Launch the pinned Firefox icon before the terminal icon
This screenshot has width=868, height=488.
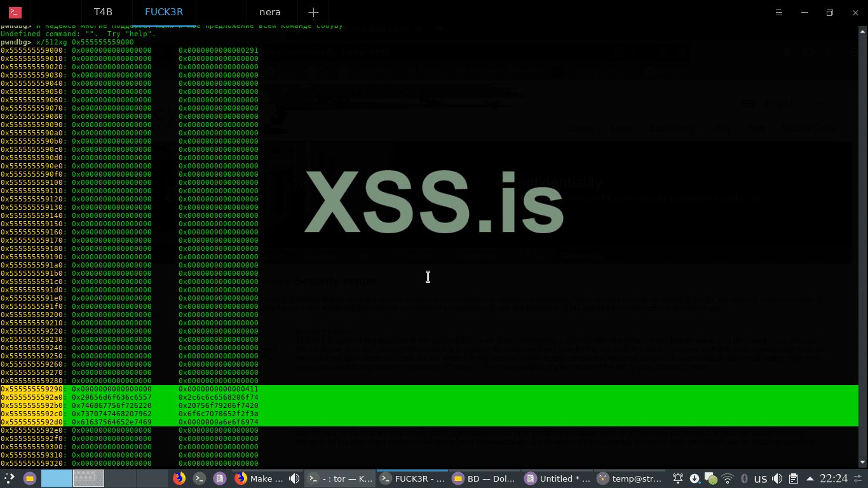(179, 478)
